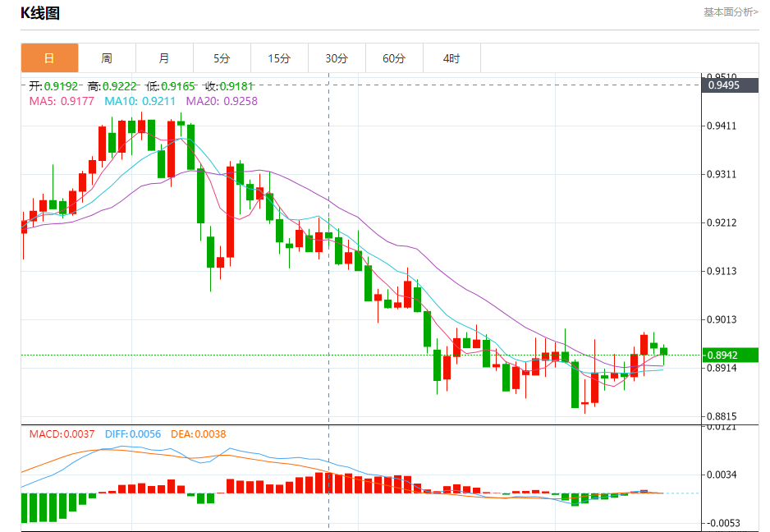The width and height of the screenshot is (770, 532).
Task: Click the last green candlestick on the chart
Action: coord(664,351)
